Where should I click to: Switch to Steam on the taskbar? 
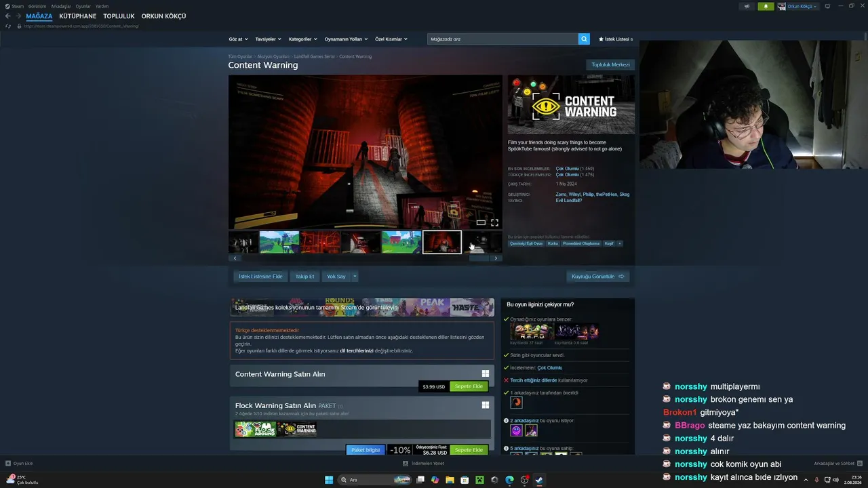(x=539, y=480)
